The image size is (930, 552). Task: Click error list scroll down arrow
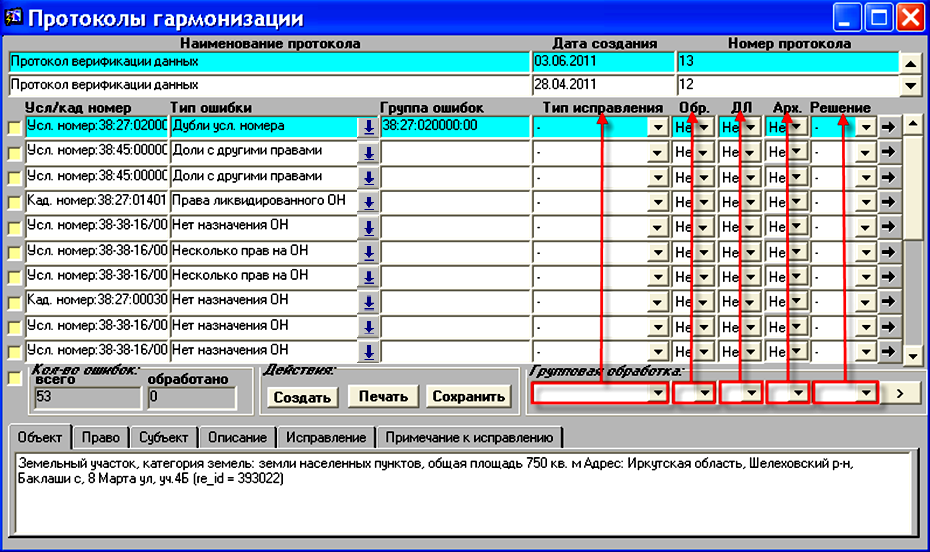click(x=912, y=356)
